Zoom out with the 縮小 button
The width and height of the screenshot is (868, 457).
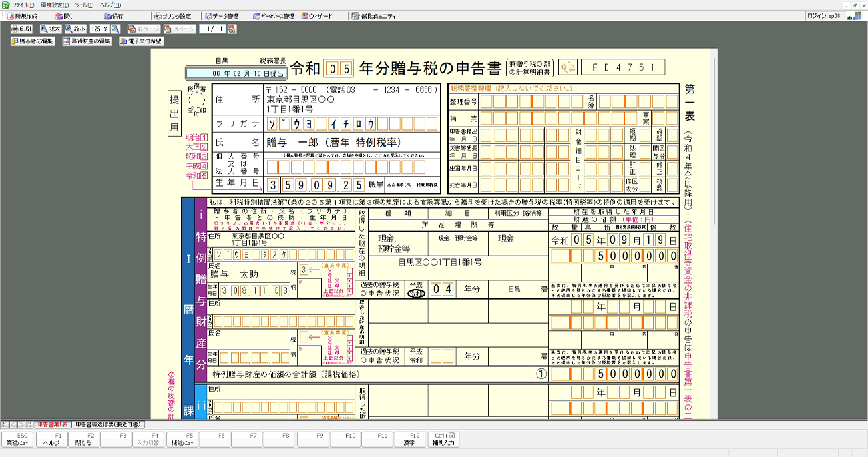tap(76, 29)
